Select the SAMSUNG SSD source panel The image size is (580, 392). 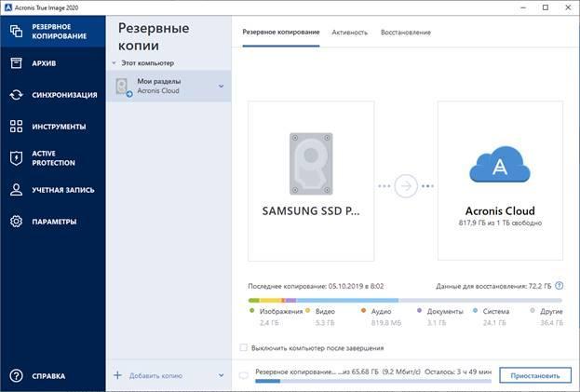pos(311,181)
